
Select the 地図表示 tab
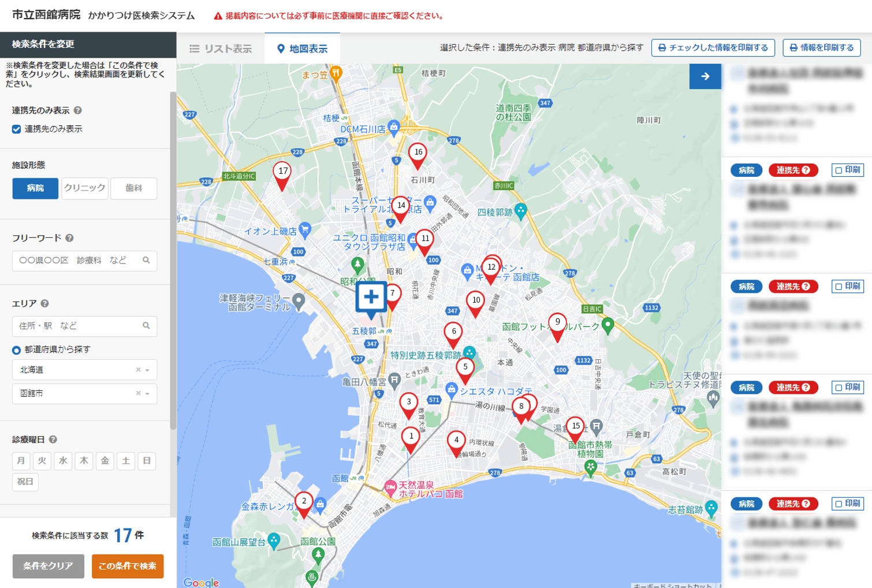click(x=302, y=49)
